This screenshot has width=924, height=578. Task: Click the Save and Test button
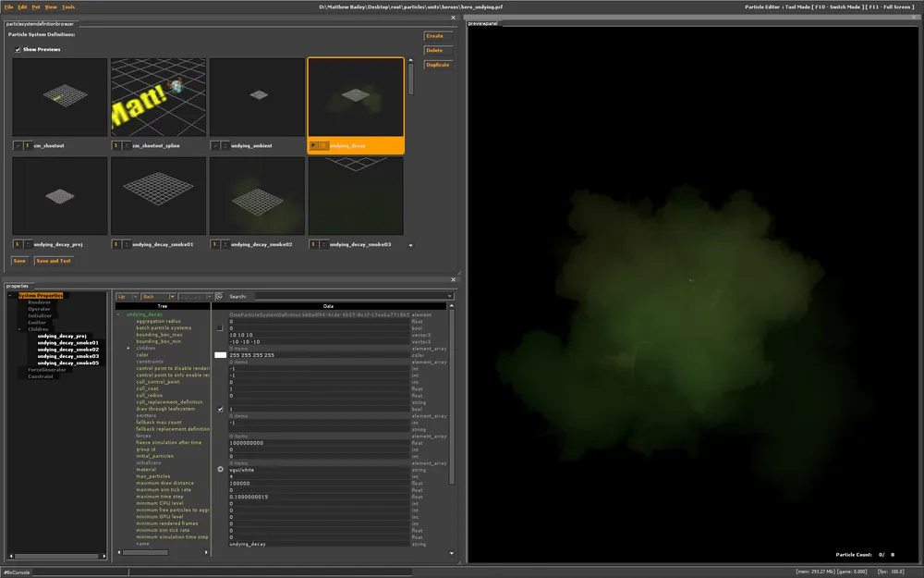(53, 261)
